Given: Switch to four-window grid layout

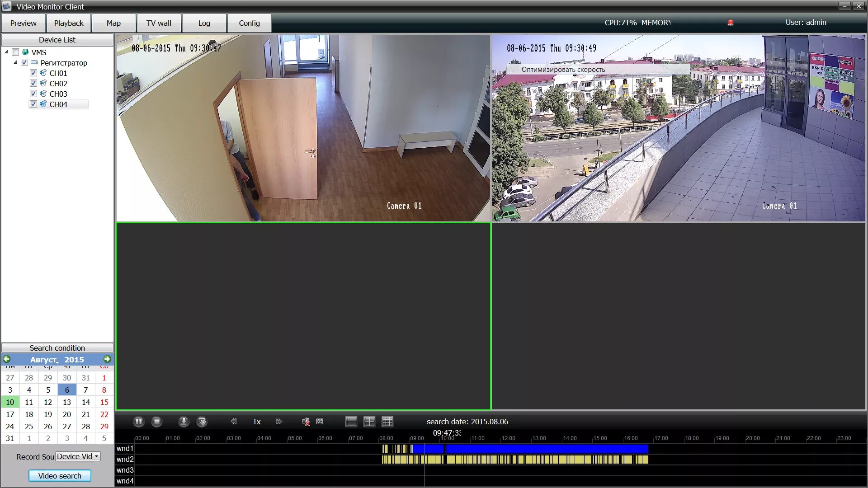Looking at the screenshot, I should pyautogui.click(x=369, y=422).
